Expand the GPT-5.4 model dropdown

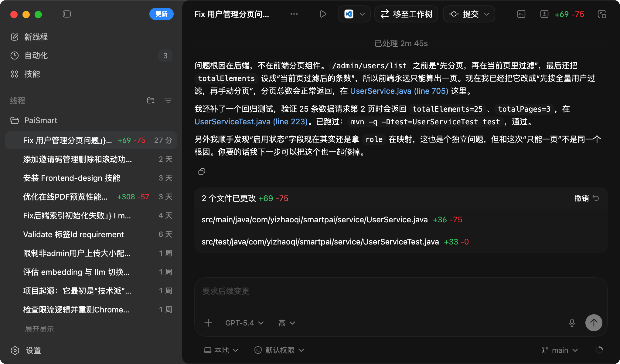[244, 323]
